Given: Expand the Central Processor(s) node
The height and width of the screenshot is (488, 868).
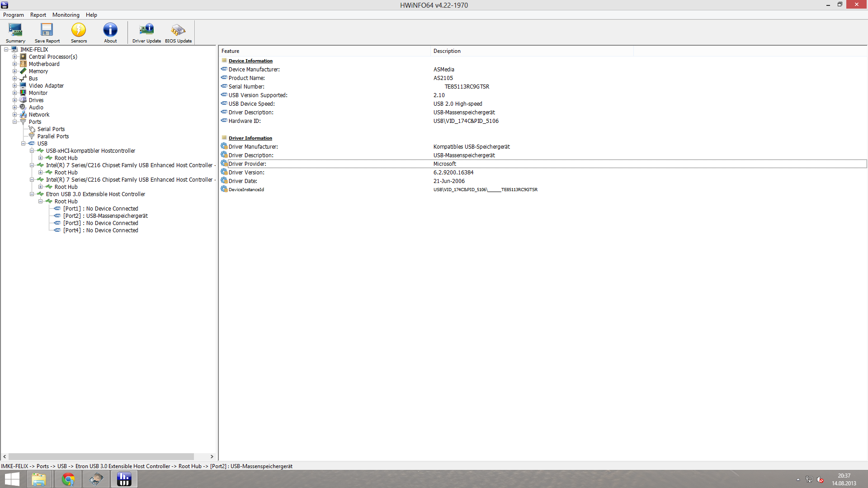Looking at the screenshot, I should coord(14,57).
